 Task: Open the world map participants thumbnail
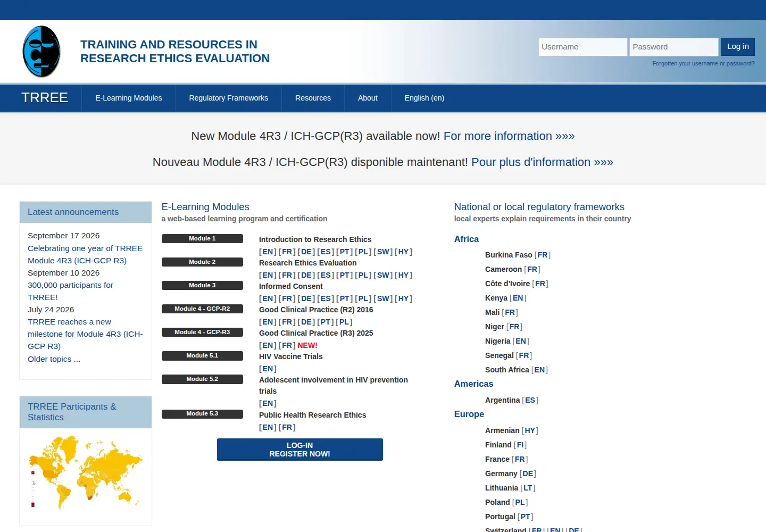point(86,472)
